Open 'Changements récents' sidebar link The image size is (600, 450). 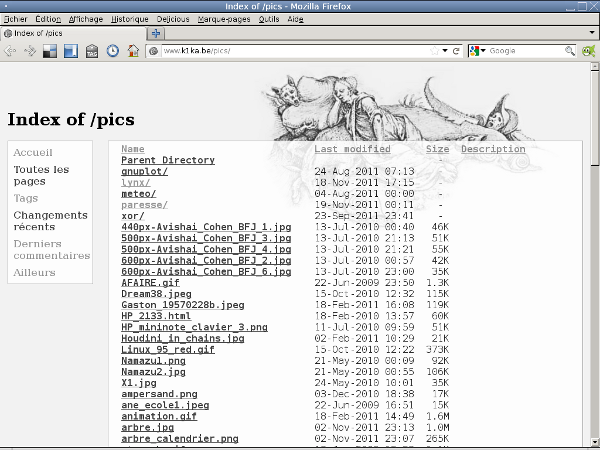point(51,221)
